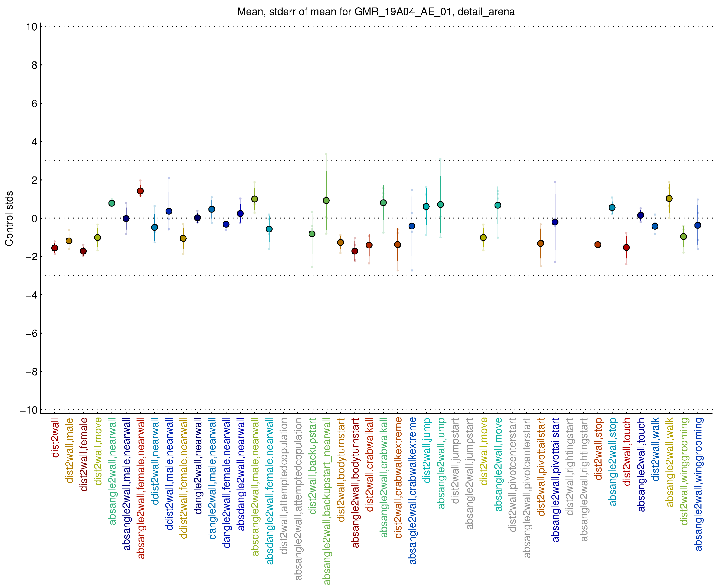Viewport: 716px width, 588px height.
Task: Click the 'dist2wall,winggrooming' x-axis label
Action: click(683, 471)
